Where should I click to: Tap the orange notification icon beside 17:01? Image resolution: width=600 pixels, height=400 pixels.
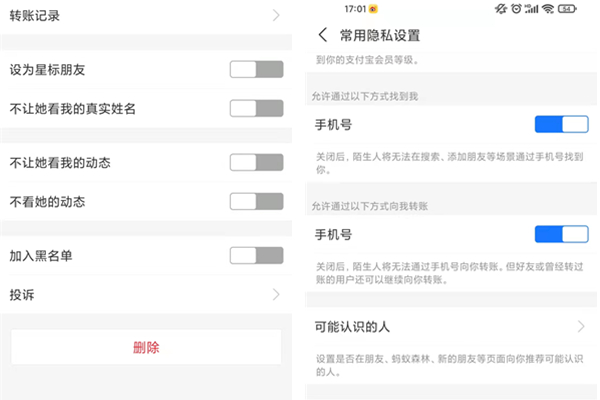[373, 8]
